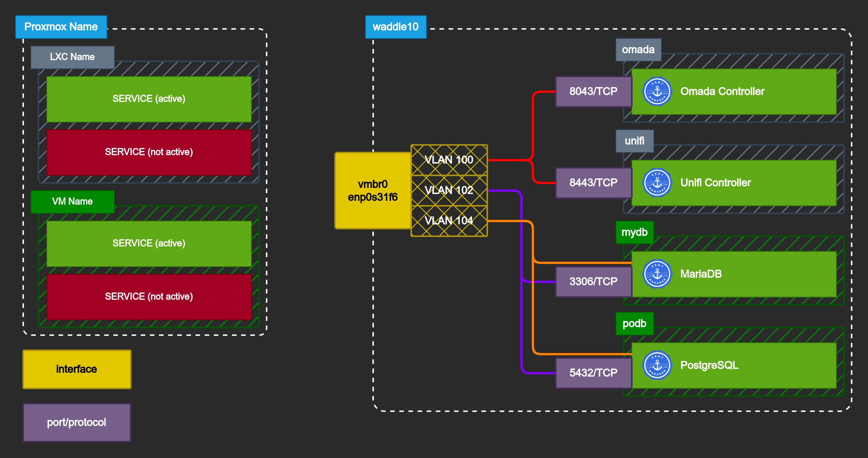Click the cert-manager icon beside PostgreSQL

[x=657, y=365]
